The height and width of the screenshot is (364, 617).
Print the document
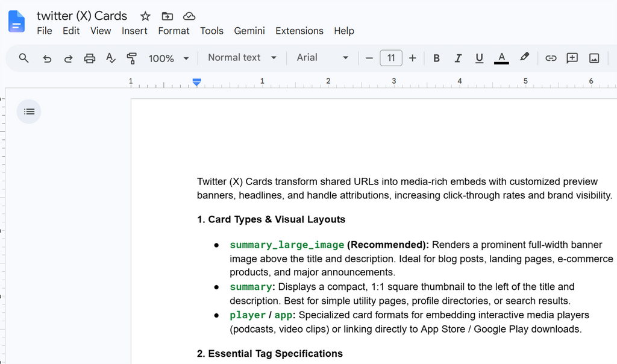pyautogui.click(x=90, y=58)
